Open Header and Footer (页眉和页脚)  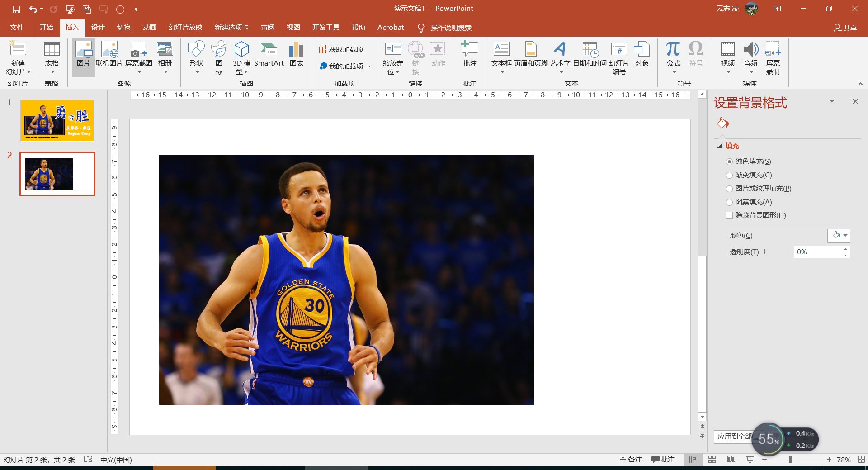point(531,54)
